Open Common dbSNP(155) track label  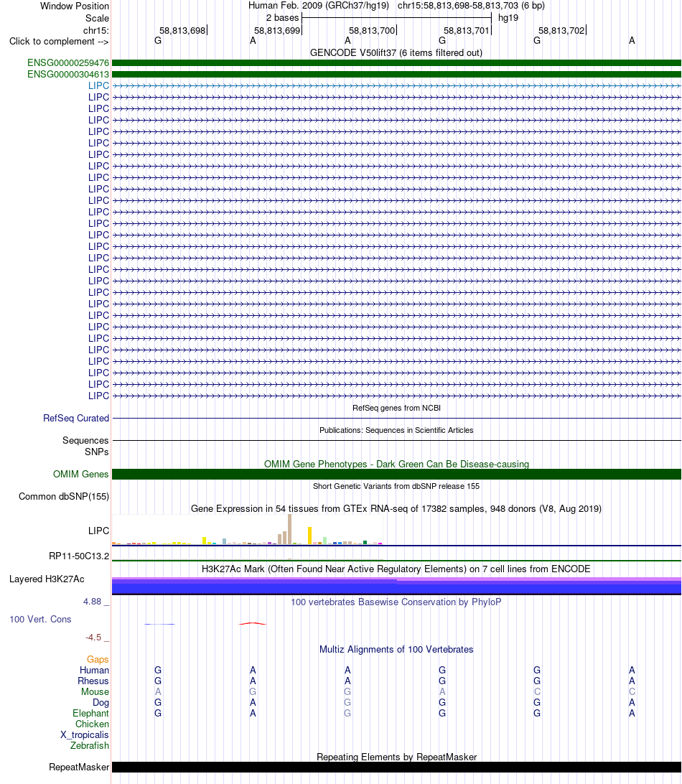point(63,497)
